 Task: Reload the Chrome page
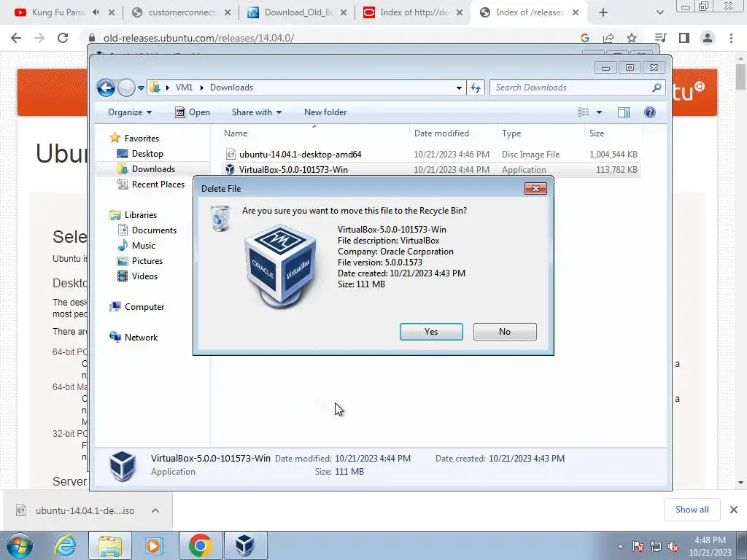pos(63,38)
